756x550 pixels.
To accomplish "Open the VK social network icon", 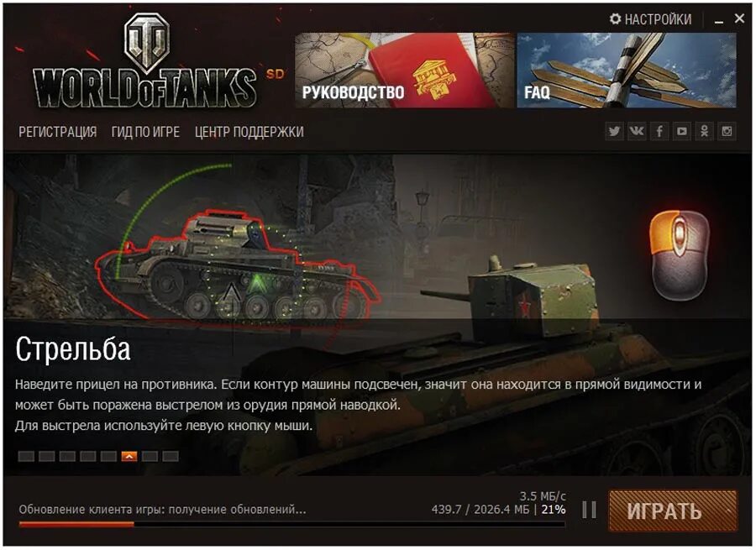I will click(637, 131).
